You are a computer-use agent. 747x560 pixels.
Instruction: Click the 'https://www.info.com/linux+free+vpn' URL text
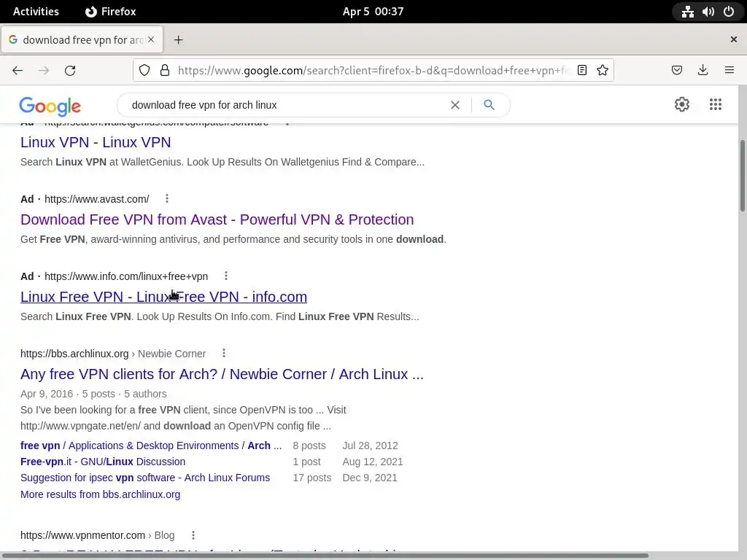tap(126, 276)
